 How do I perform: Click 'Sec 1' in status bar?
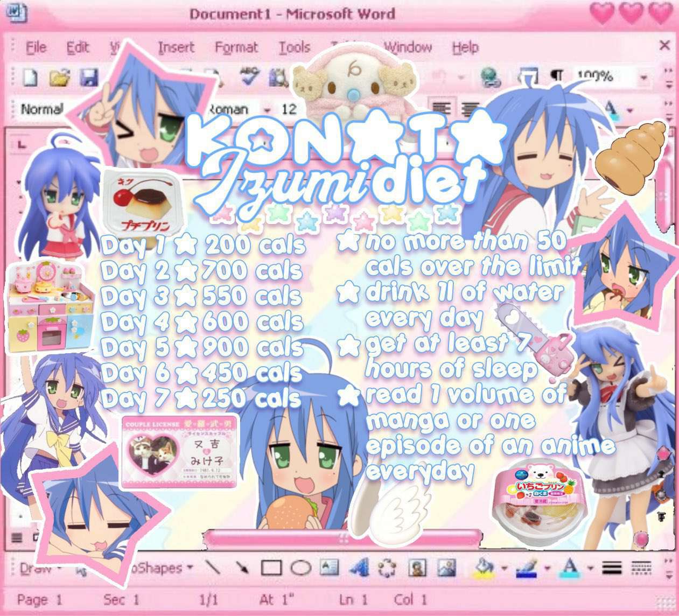(x=121, y=599)
